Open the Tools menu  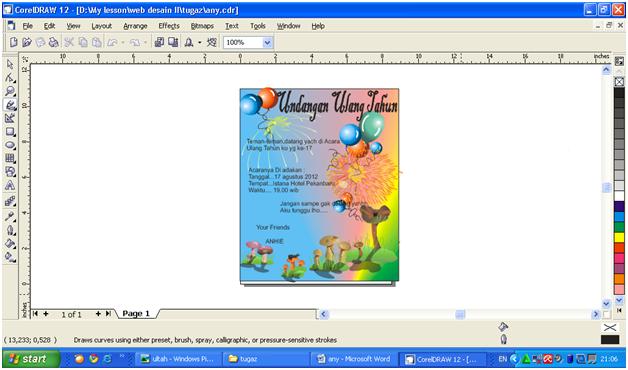pyautogui.click(x=258, y=26)
